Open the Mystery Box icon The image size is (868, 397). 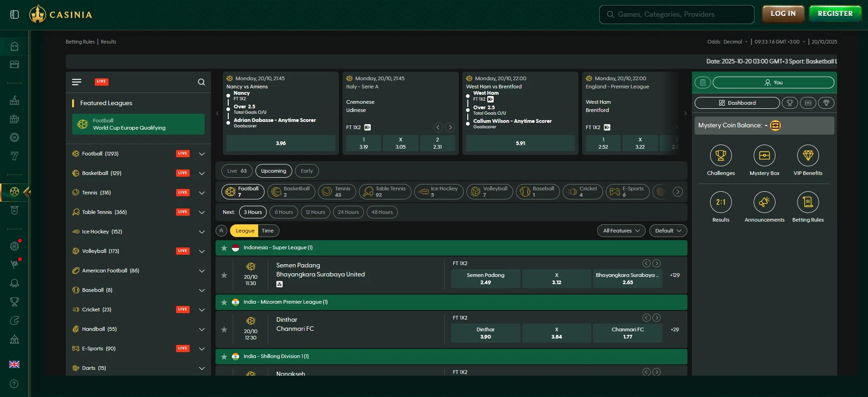tap(764, 156)
